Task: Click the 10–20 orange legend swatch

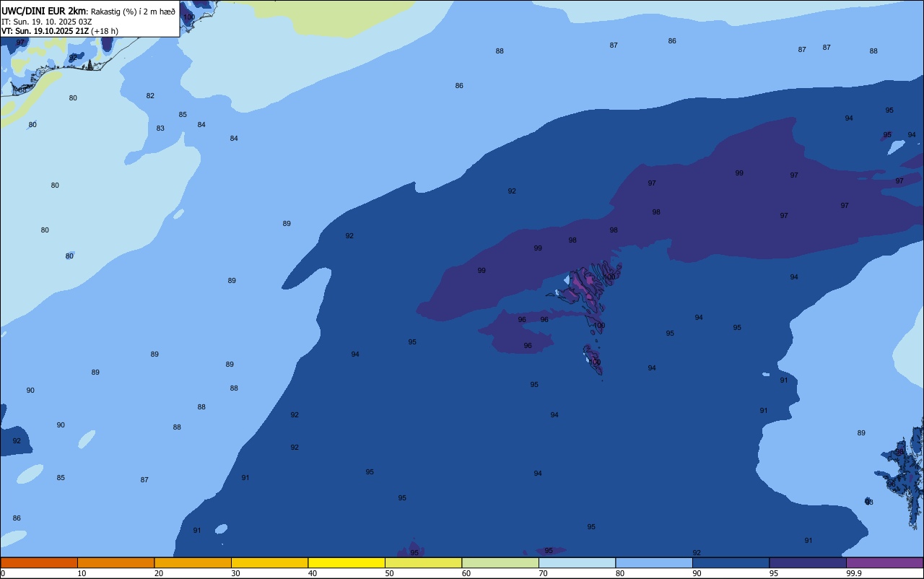Action: click(x=115, y=562)
